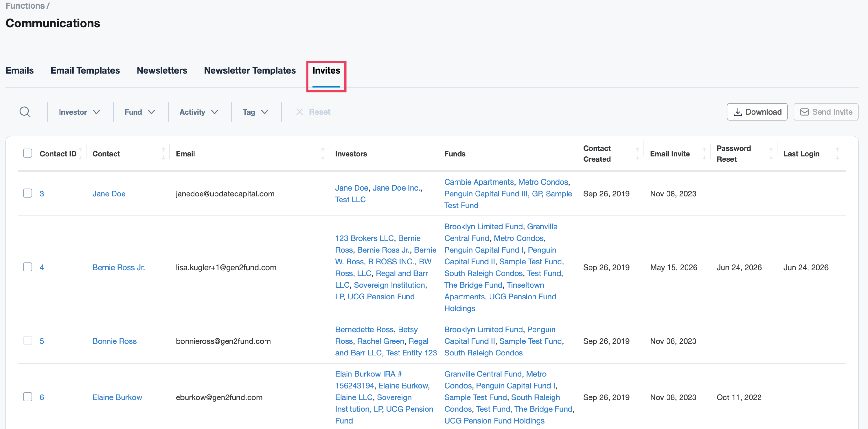868x429 pixels.
Task: Open 123 Brokers LLC investor link
Action: (x=364, y=238)
